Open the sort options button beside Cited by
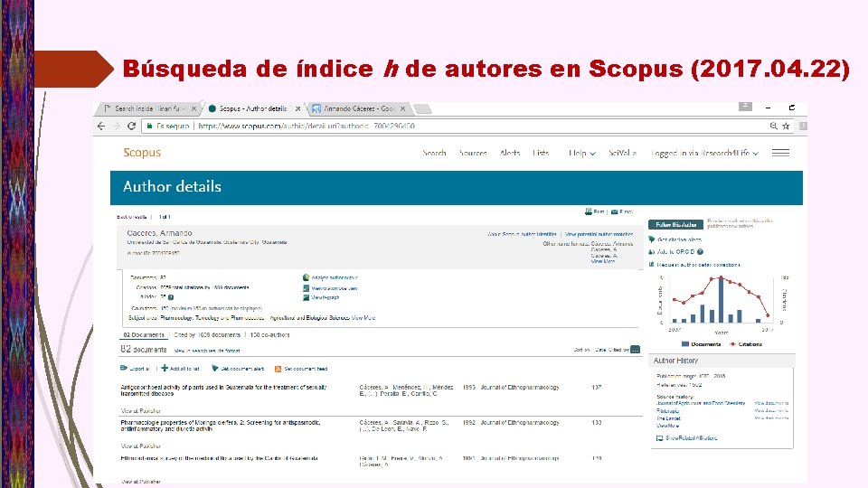 pos(636,350)
